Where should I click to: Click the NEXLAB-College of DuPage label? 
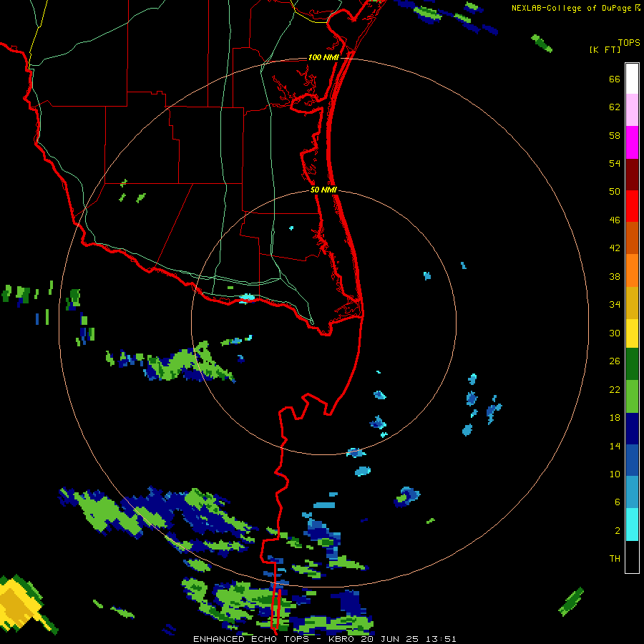click(x=571, y=8)
